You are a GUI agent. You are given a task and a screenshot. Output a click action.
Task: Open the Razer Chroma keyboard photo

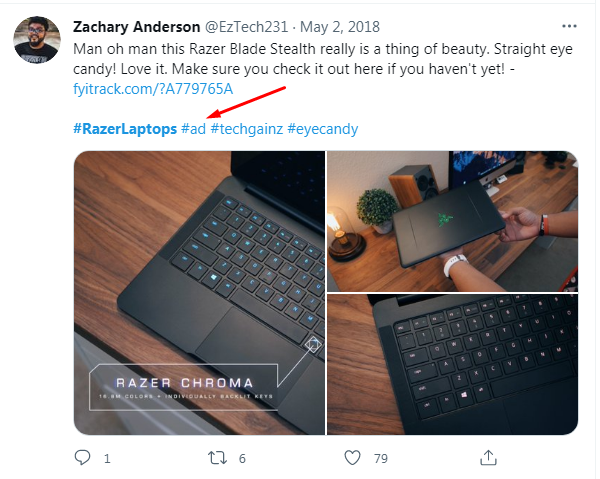[199, 293]
